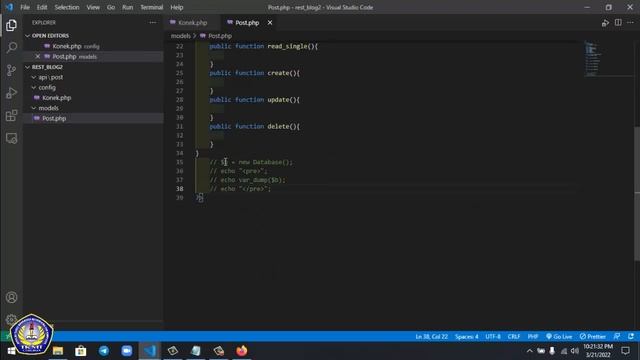Open editor more actions ellipsis
The width and height of the screenshot is (640, 360).
coord(631,23)
